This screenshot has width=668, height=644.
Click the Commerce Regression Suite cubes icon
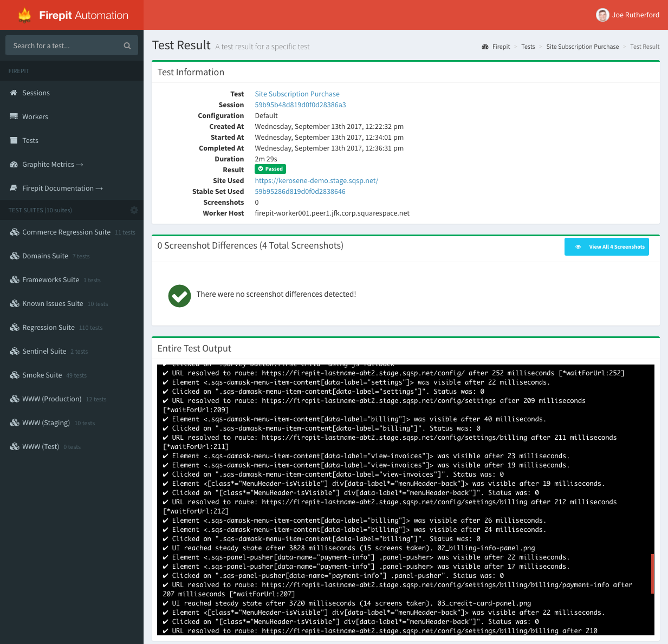tap(15, 232)
